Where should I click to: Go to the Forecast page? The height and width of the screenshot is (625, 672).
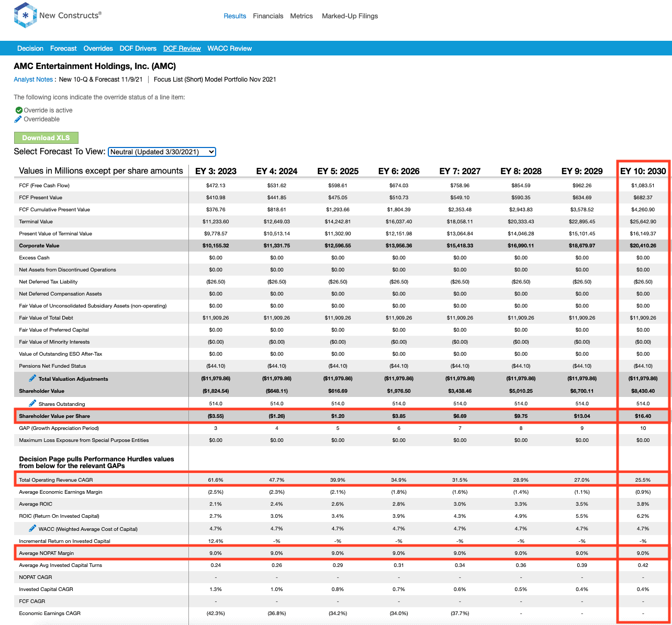pyautogui.click(x=63, y=48)
